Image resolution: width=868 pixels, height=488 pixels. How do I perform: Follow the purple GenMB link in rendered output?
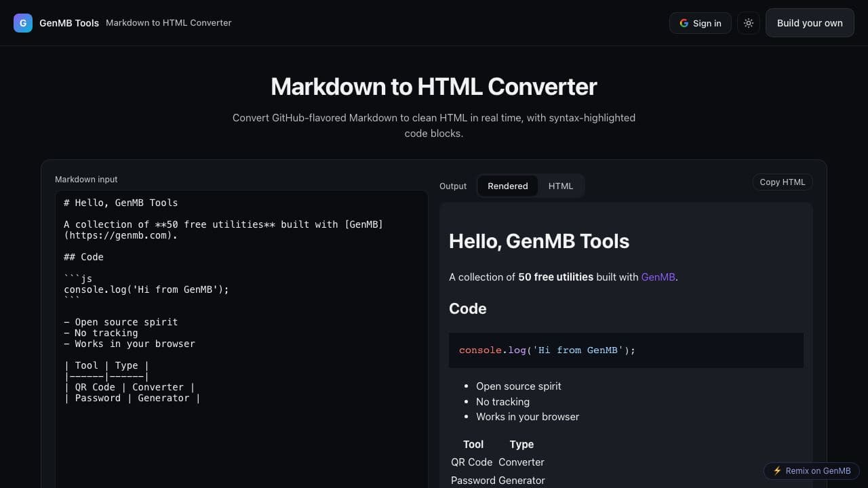coord(658,277)
